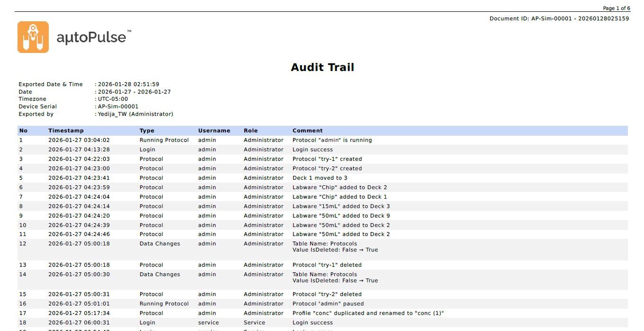Click the 'Protocol "admin" paused' comment
The width and height of the screenshot is (644, 331).
[328, 304]
